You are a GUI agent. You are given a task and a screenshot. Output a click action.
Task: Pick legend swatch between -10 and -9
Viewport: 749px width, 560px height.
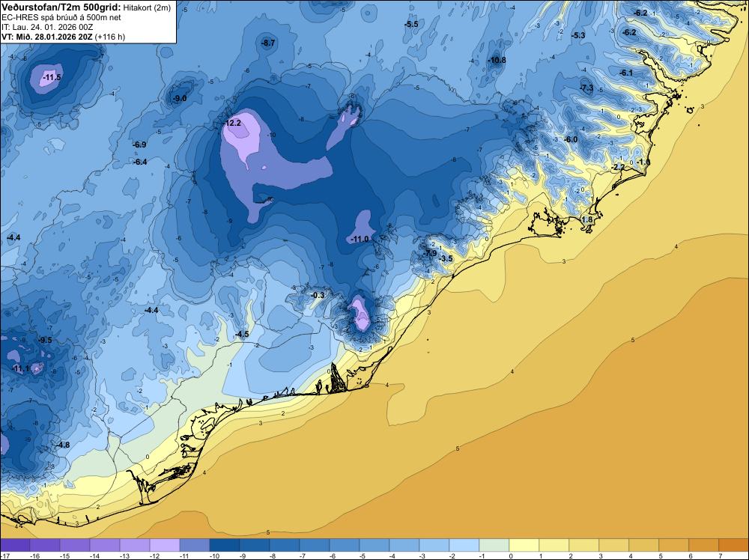tap(225, 544)
